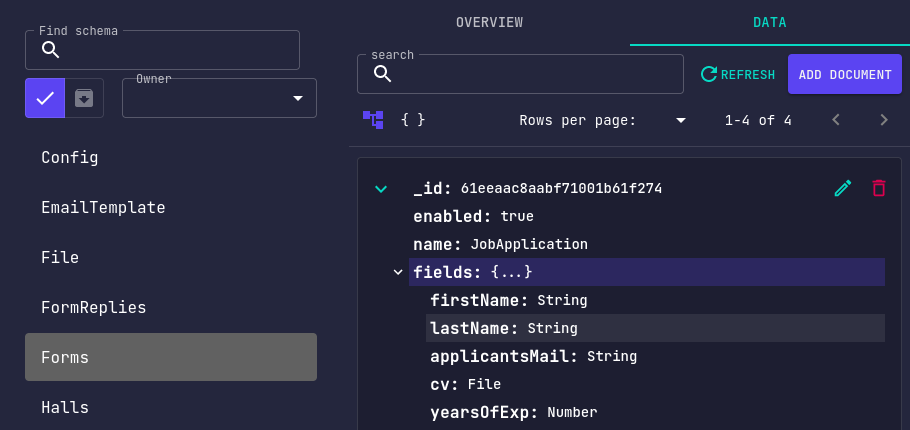The image size is (910, 430).
Task: Click the Add Document button
Action: [x=844, y=74]
